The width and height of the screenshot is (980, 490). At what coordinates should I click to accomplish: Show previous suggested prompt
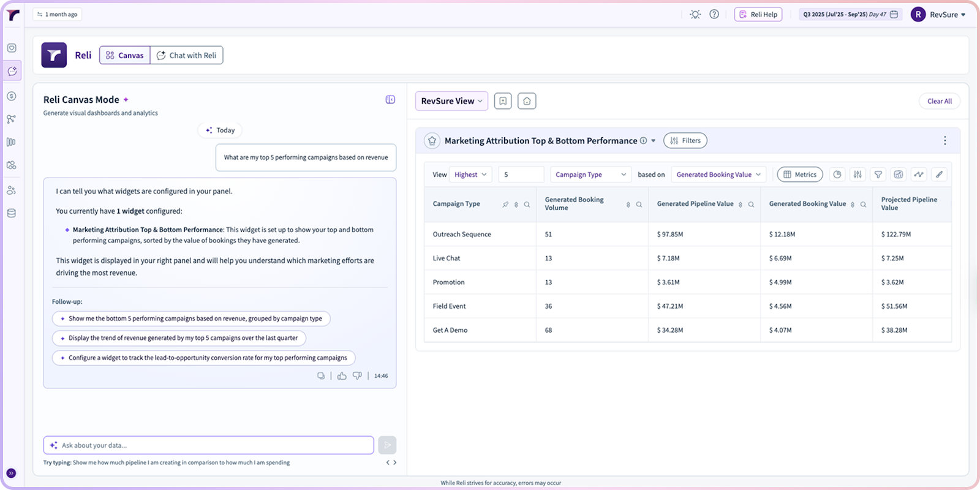click(388, 462)
